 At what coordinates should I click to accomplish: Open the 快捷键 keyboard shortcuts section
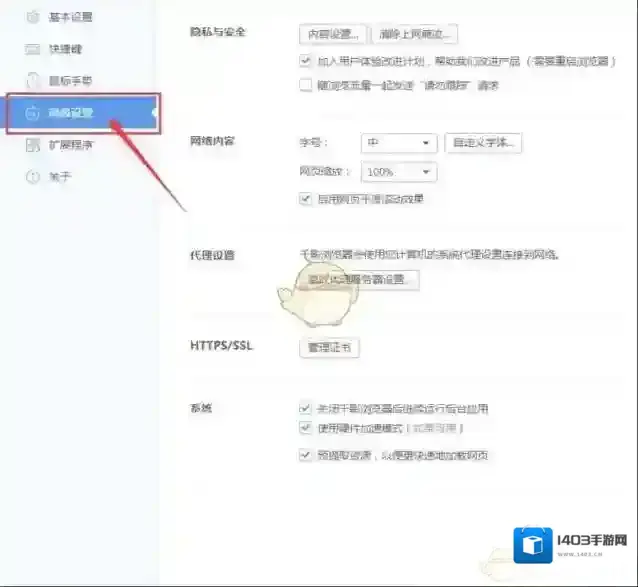pos(65,49)
